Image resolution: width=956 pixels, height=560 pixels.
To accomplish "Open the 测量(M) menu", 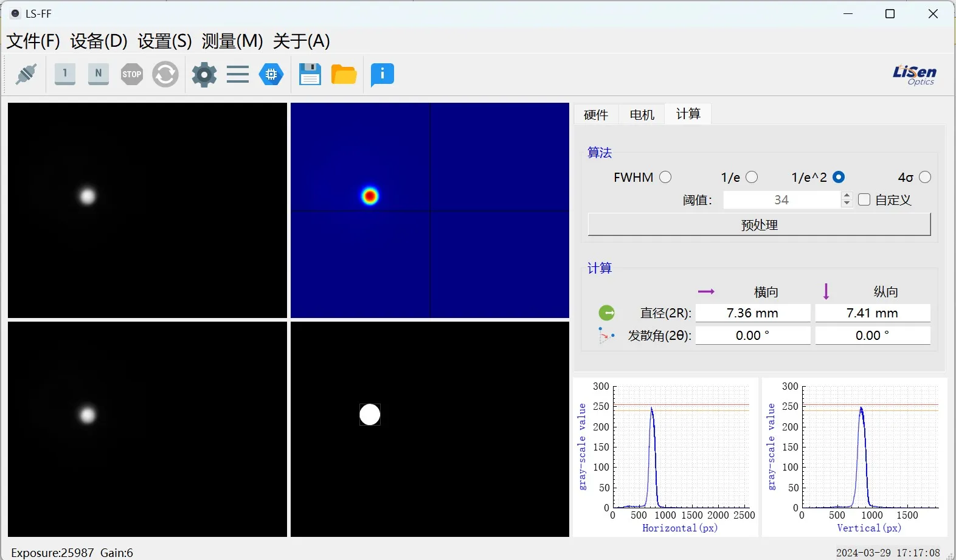I will tap(232, 41).
